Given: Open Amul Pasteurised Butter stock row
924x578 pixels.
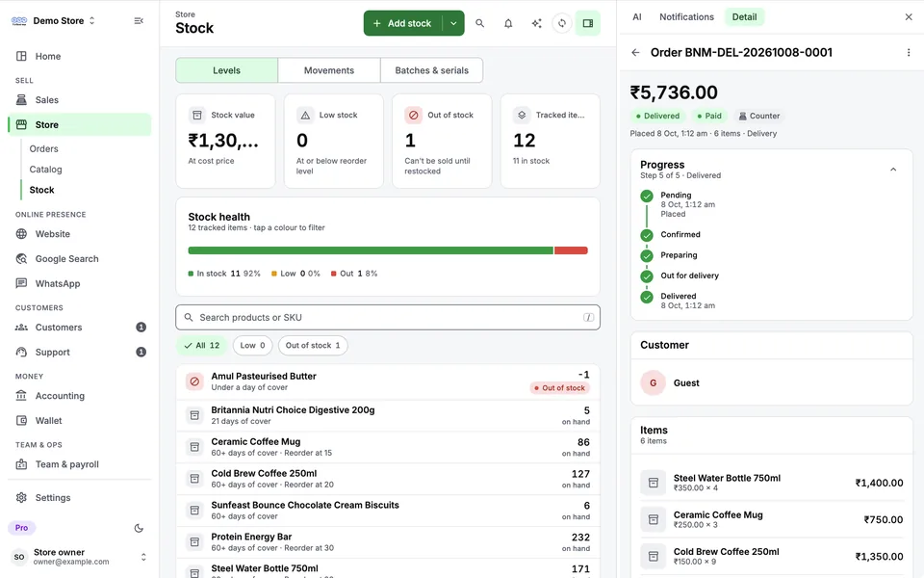Looking at the screenshot, I should pyautogui.click(x=388, y=381).
